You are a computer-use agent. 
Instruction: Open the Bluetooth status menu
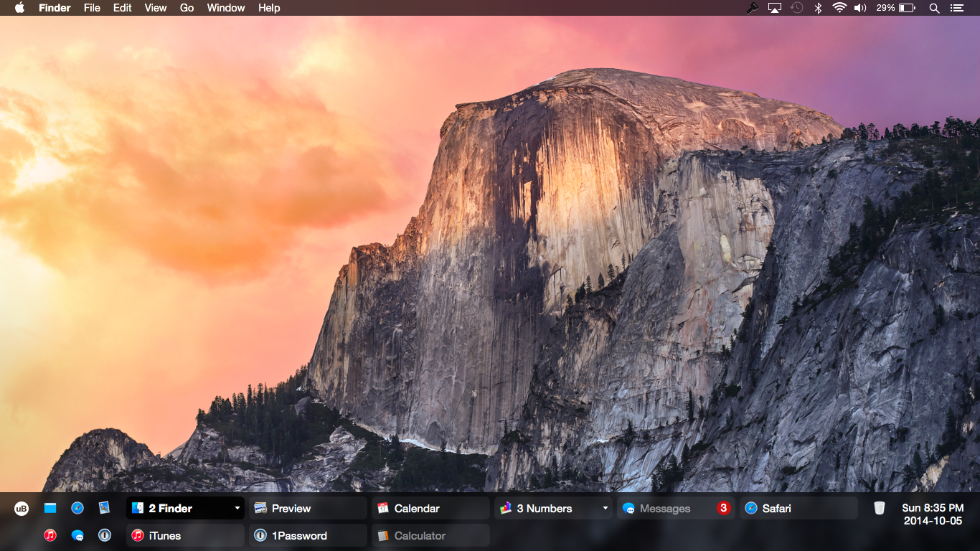(818, 8)
